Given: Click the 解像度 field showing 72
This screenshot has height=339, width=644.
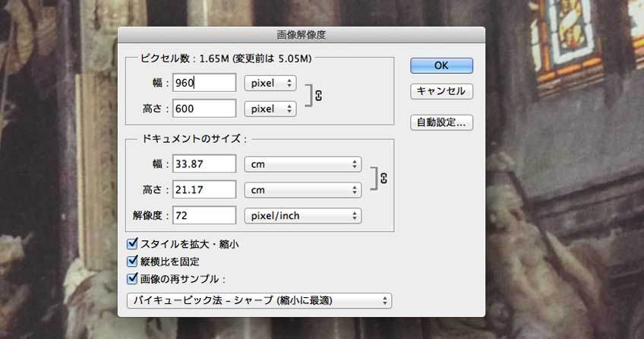Looking at the screenshot, I should (204, 215).
